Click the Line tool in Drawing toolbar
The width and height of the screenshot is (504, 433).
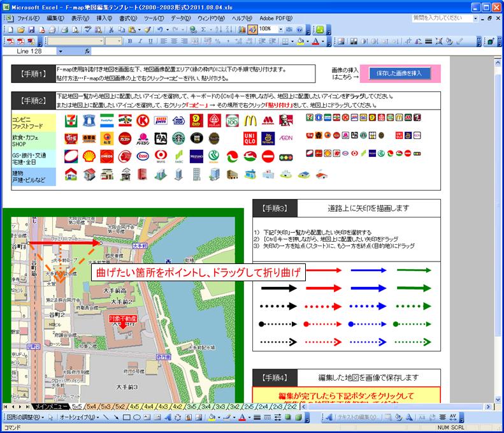tap(106, 418)
